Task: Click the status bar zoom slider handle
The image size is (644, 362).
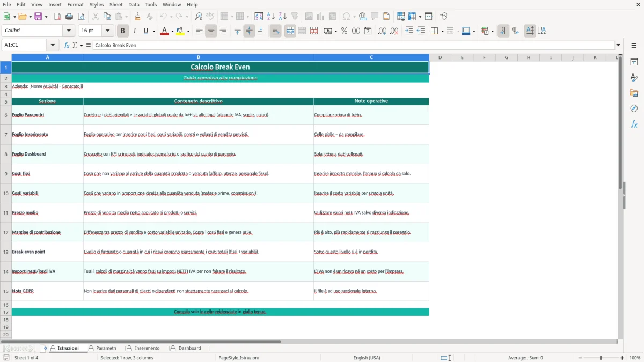Action: coord(601,358)
